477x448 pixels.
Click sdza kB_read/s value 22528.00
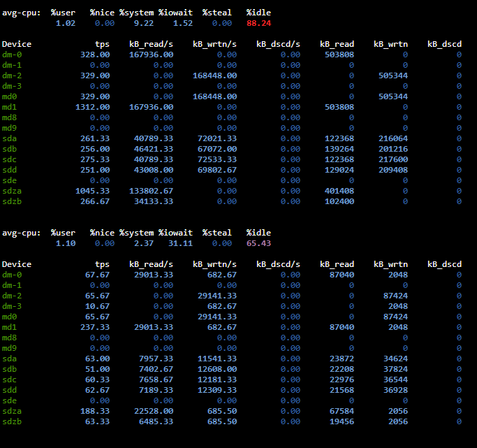tap(154, 411)
